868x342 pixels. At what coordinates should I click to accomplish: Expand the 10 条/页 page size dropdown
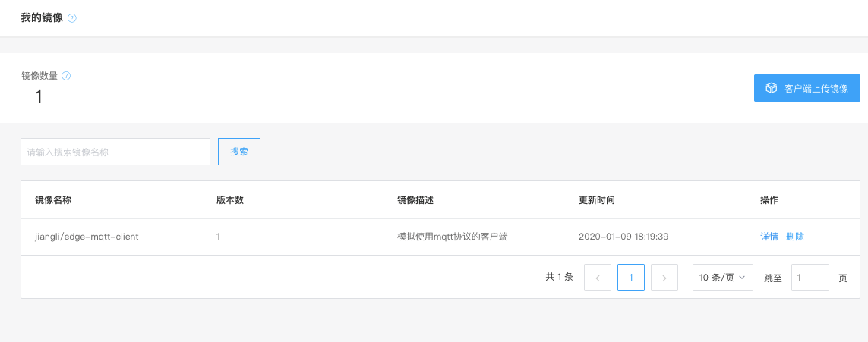click(722, 278)
